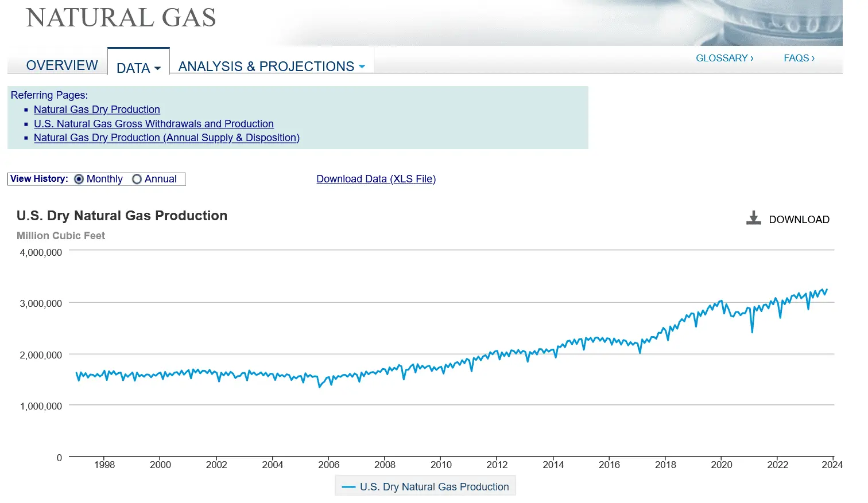
Task: Select the Monthly view history radio button
Action: (79, 179)
